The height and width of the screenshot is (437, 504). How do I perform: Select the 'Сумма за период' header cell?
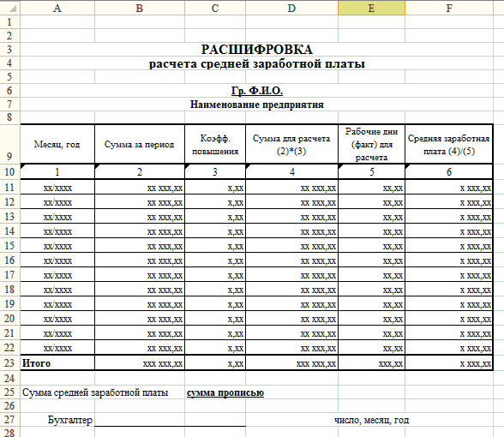coord(140,144)
